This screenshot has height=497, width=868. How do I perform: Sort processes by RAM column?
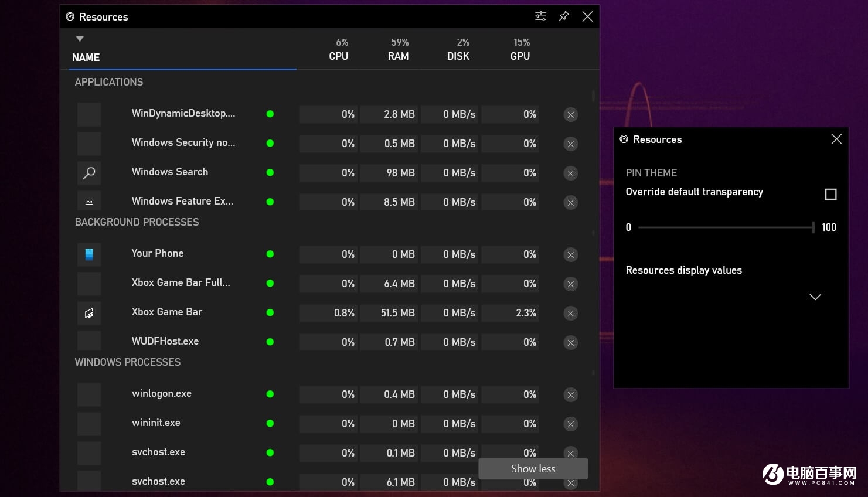(399, 56)
